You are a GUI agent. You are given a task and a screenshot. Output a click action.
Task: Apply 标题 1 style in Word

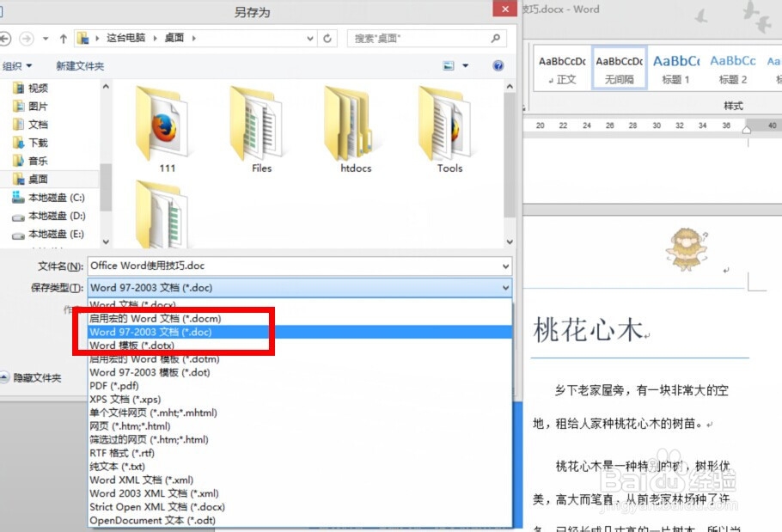point(675,69)
